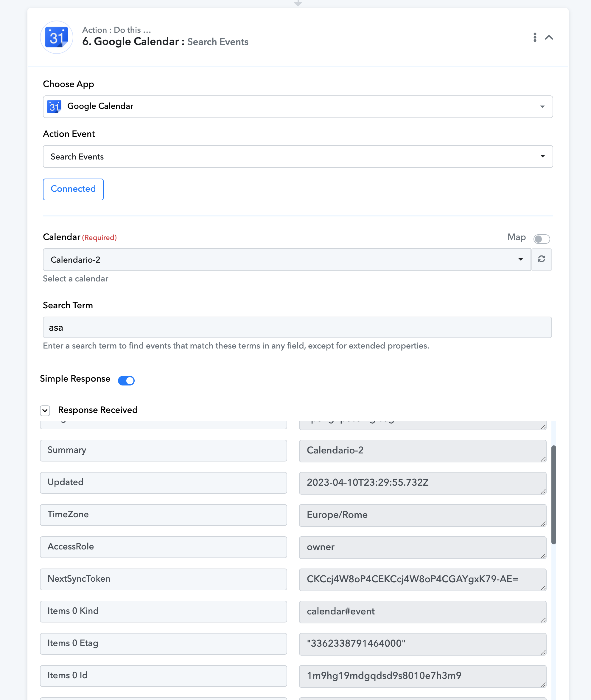Collapse the Response Received checkbox arrow
The width and height of the screenshot is (591, 700).
point(45,410)
